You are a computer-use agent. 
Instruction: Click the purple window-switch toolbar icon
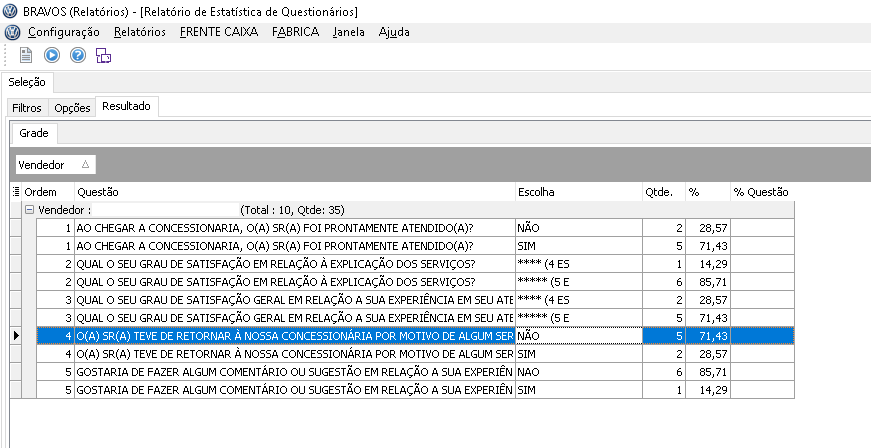click(x=103, y=56)
